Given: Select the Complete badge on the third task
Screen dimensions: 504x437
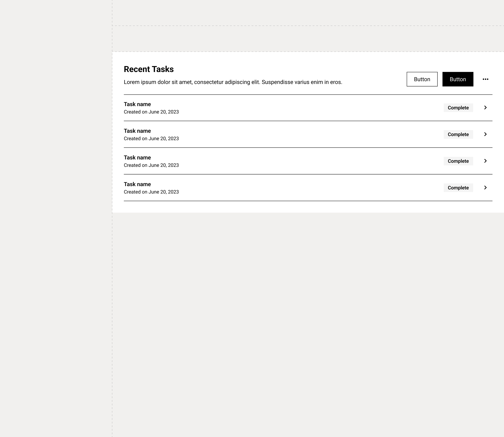Looking at the screenshot, I should coord(458,161).
